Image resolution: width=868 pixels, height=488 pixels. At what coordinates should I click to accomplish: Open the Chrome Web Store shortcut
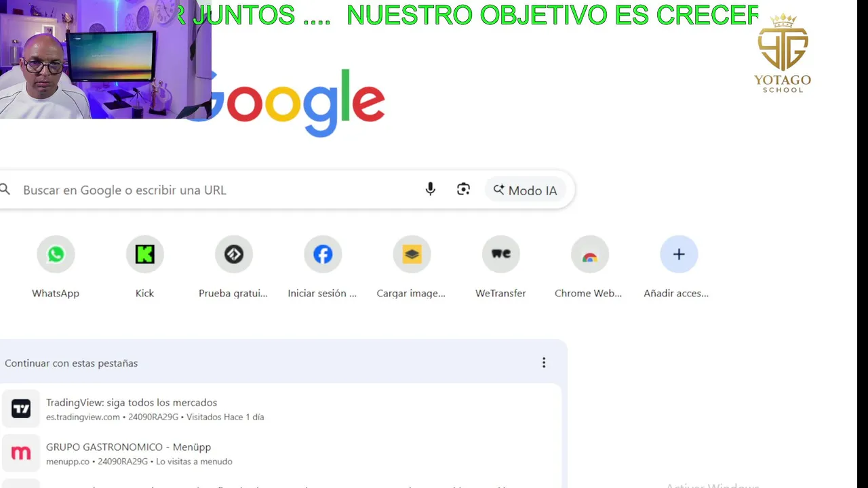pyautogui.click(x=589, y=254)
